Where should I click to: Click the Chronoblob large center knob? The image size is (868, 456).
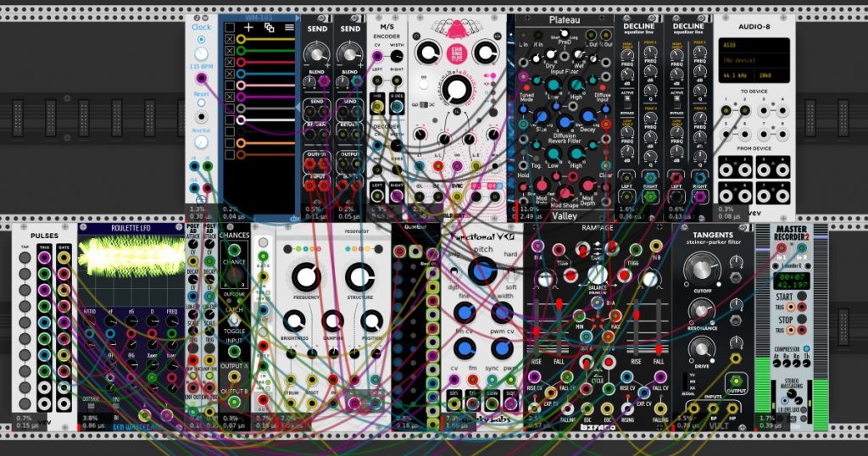point(457,90)
